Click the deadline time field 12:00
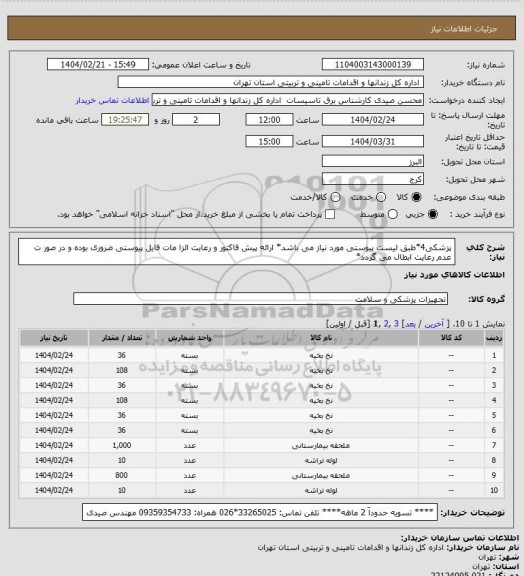524x576 pixels. click(x=269, y=120)
